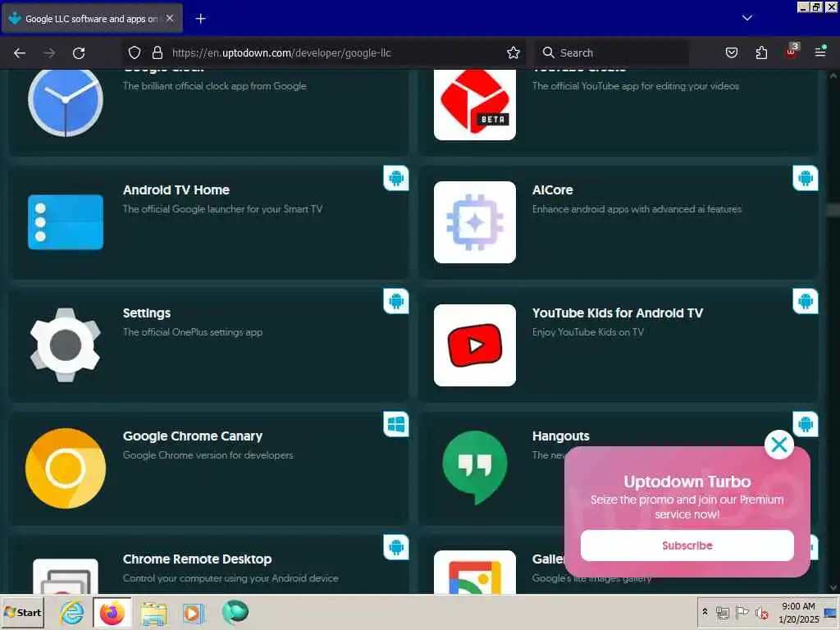Open the Google Clock app icon

click(66, 102)
